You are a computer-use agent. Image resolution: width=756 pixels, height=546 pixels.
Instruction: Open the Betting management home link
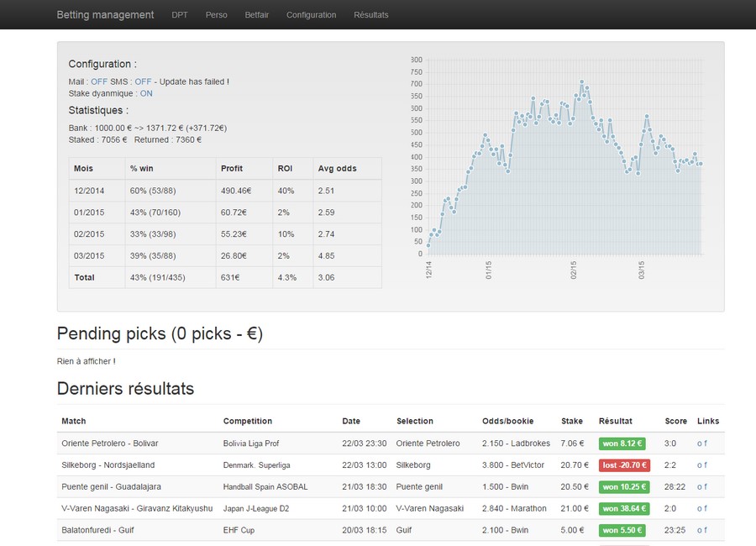[x=105, y=15]
